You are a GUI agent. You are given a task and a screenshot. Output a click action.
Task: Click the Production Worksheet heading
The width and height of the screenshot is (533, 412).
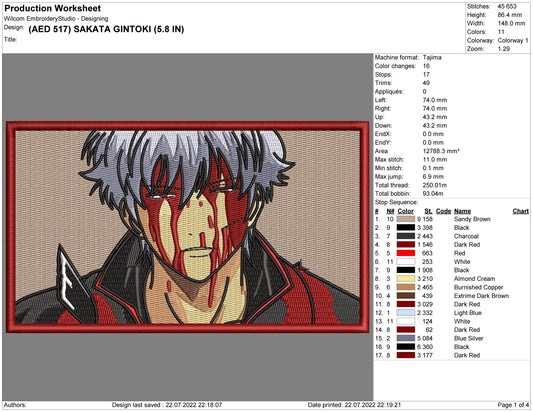point(52,8)
